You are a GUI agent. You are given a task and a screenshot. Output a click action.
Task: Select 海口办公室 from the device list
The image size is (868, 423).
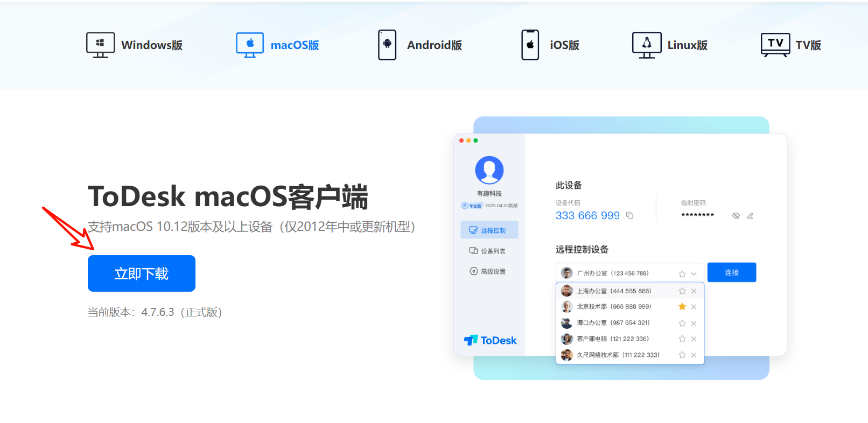(x=613, y=323)
